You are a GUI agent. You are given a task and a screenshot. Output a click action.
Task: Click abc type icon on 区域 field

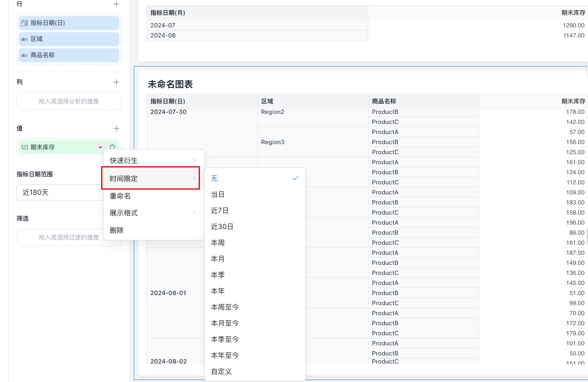pos(25,39)
